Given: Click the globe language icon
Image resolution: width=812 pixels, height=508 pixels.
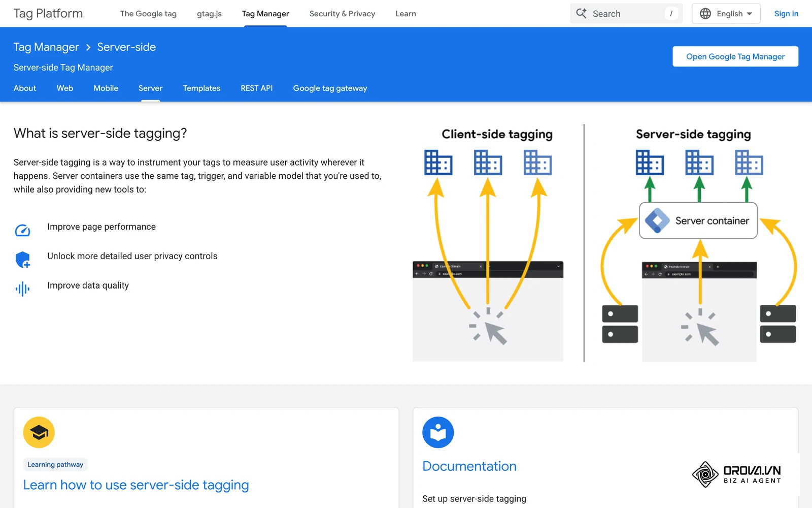Looking at the screenshot, I should (705, 14).
